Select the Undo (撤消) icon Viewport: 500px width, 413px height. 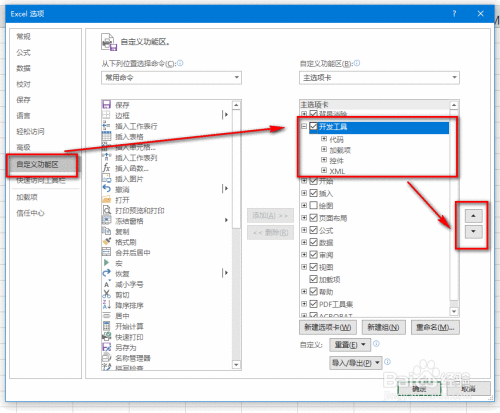coord(106,189)
